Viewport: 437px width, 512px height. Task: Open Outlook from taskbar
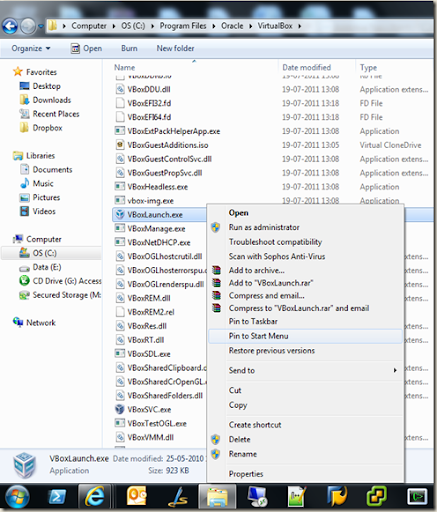coord(136,497)
